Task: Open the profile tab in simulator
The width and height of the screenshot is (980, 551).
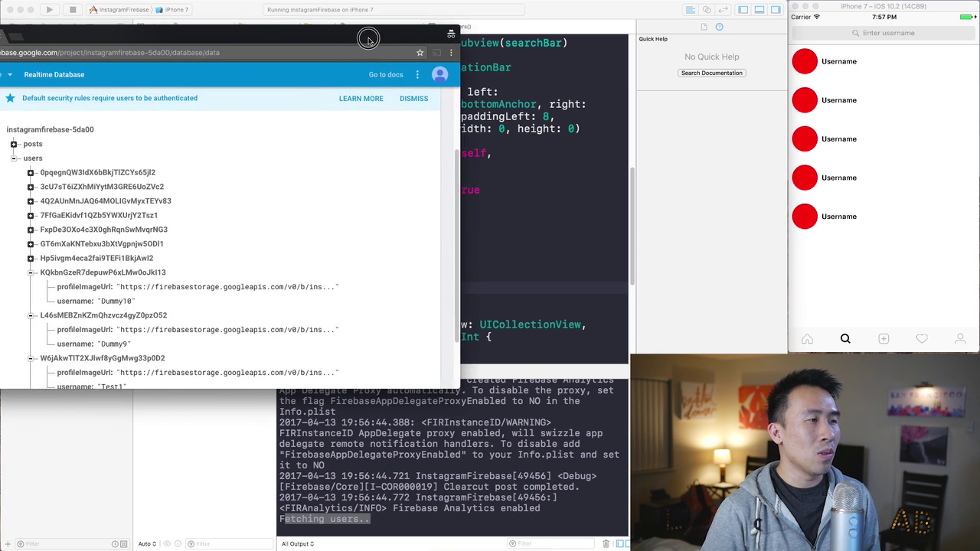Action: click(x=960, y=339)
